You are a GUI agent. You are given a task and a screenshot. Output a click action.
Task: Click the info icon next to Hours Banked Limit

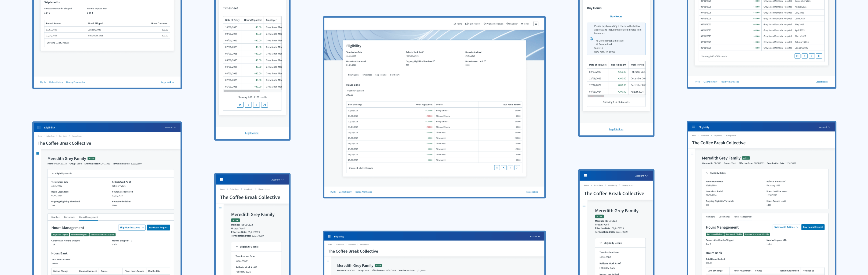pyautogui.click(x=485, y=61)
